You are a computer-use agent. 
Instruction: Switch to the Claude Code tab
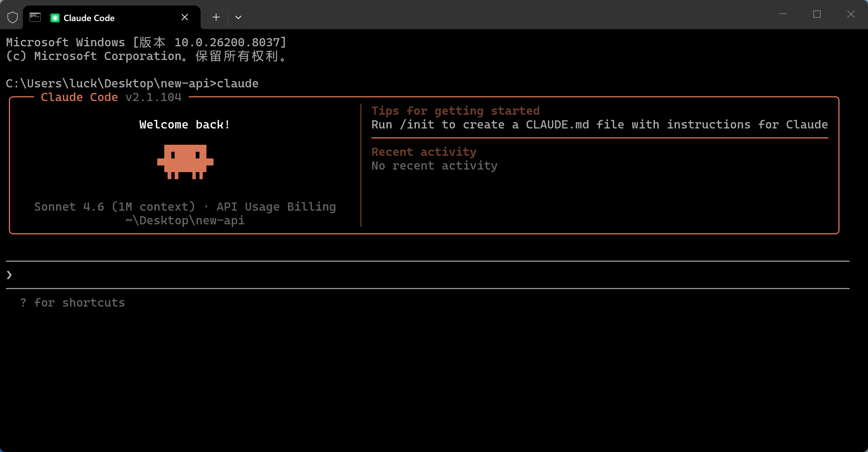point(89,18)
